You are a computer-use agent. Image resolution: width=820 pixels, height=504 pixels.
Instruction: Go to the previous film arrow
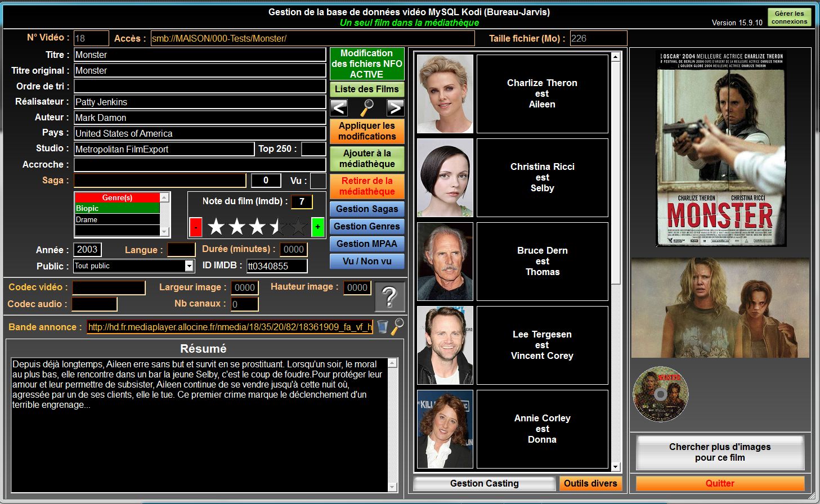(x=339, y=107)
